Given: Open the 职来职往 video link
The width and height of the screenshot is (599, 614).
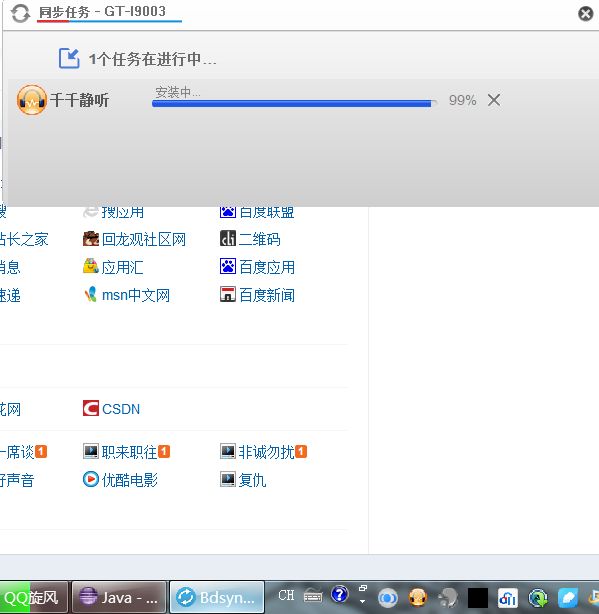Looking at the screenshot, I should pyautogui.click(x=129, y=452).
